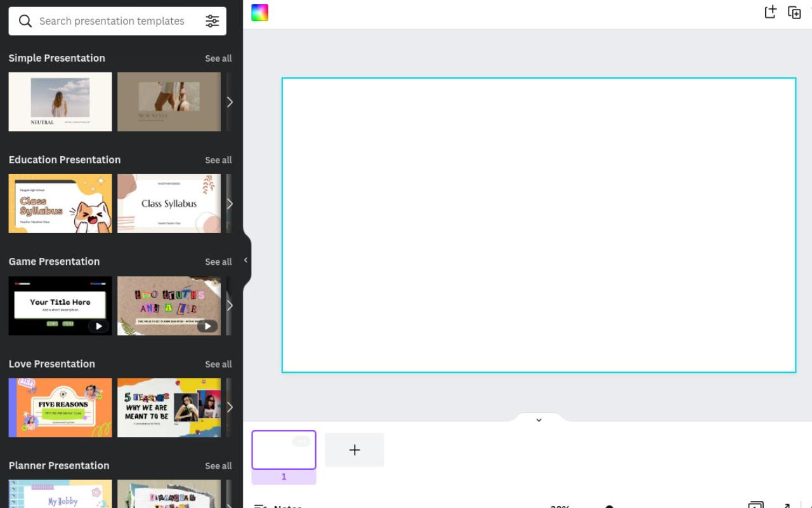The height and width of the screenshot is (508, 812).
Task: Click the page number 1 label
Action: click(x=284, y=477)
